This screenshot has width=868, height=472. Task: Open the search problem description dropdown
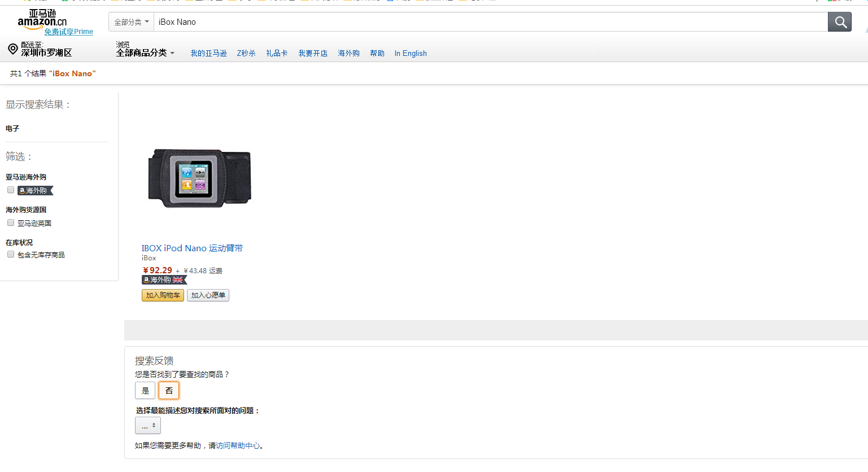pyautogui.click(x=148, y=426)
